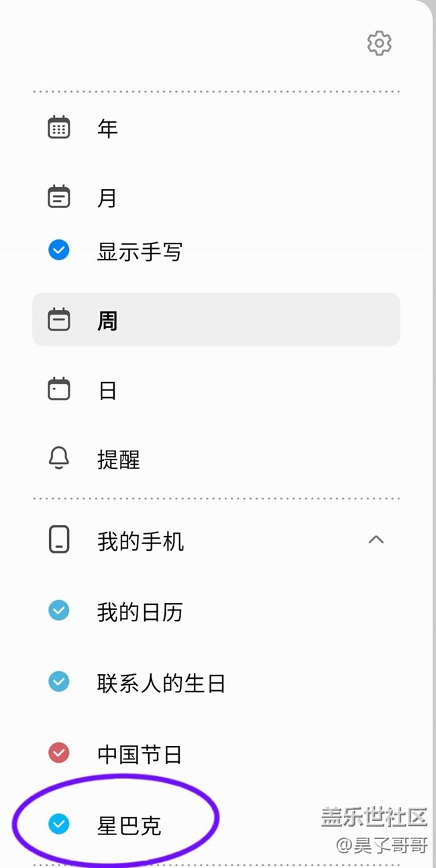This screenshot has width=436, height=868.
Task: Open the 提醒 reminders entry
Action: click(119, 459)
